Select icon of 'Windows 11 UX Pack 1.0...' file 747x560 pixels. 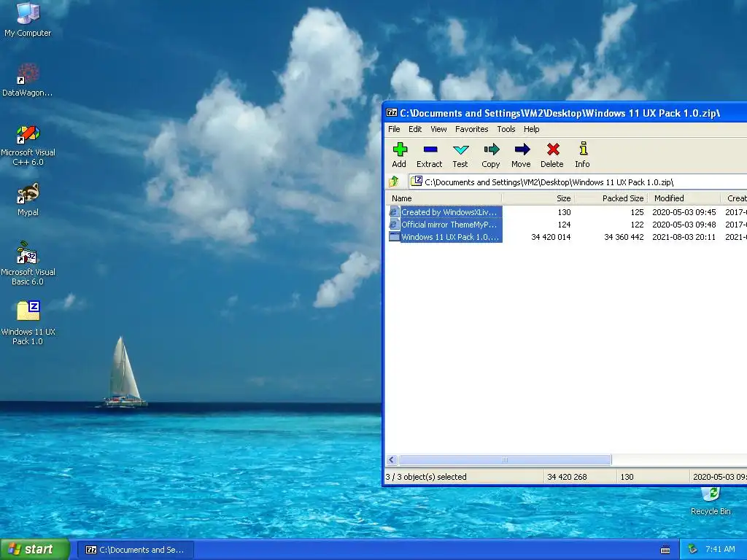coord(395,237)
